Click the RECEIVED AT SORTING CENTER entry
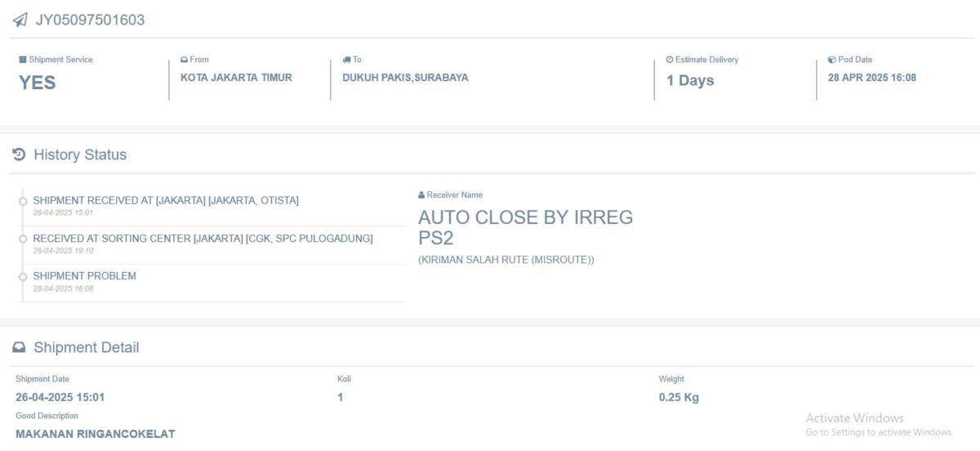The width and height of the screenshot is (980, 451). point(203,239)
